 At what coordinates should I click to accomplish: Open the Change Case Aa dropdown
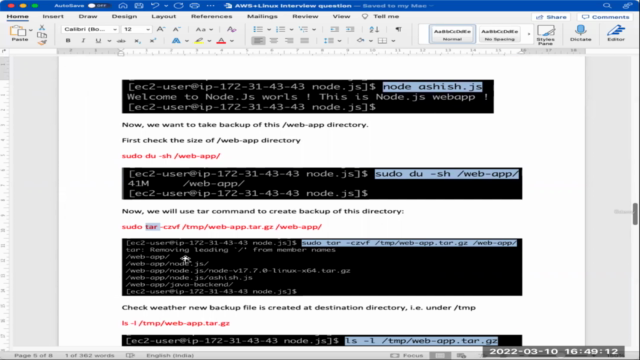pos(204,29)
